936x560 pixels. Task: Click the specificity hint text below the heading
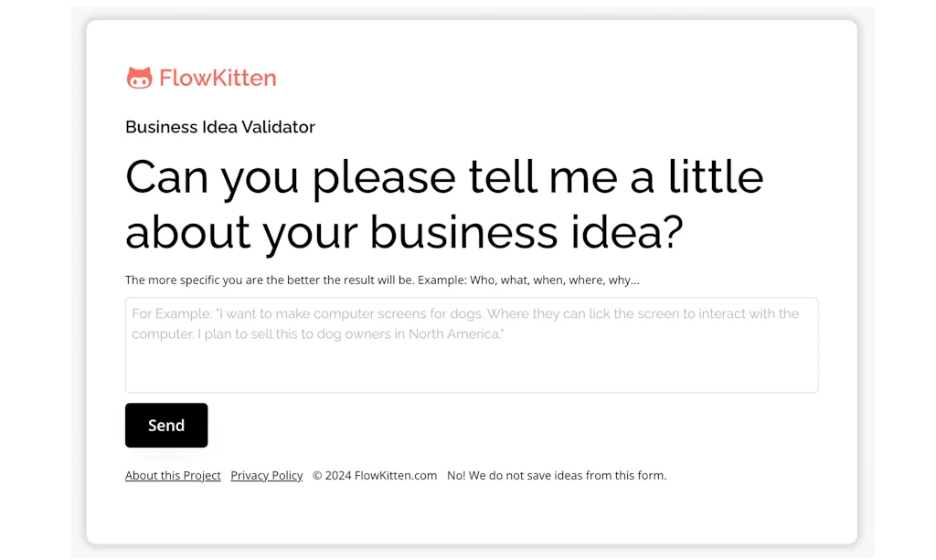(x=382, y=280)
